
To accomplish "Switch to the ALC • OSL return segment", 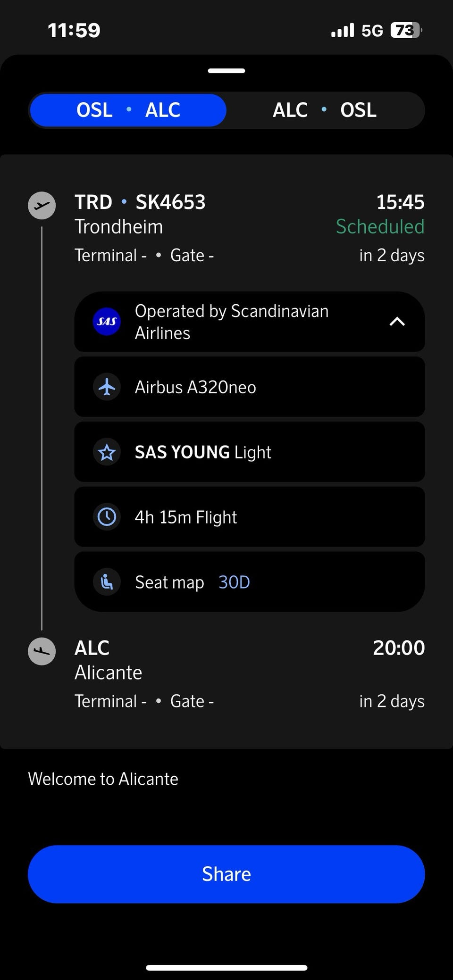I will [x=325, y=110].
